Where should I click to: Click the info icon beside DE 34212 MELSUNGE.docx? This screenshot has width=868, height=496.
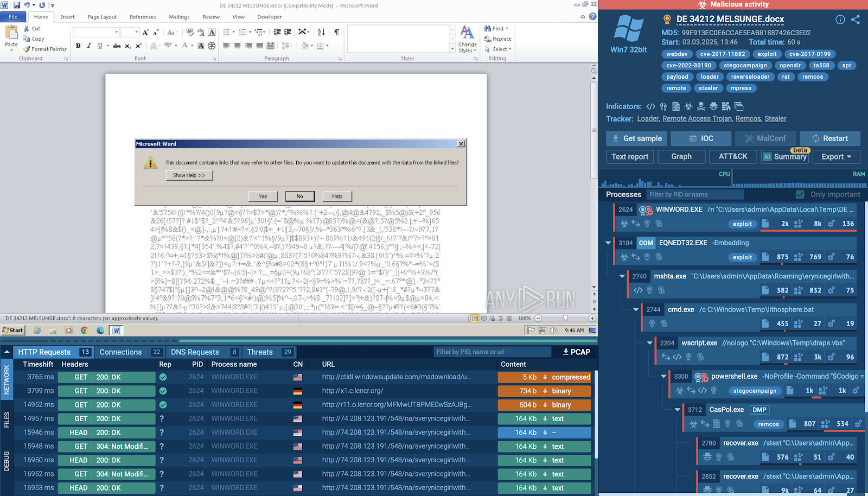point(840,20)
